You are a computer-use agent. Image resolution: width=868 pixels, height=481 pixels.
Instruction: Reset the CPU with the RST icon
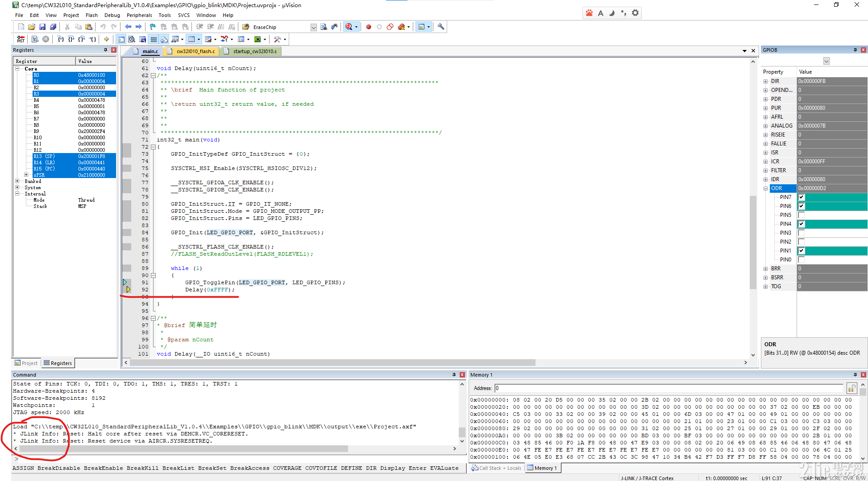pyautogui.click(x=21, y=39)
